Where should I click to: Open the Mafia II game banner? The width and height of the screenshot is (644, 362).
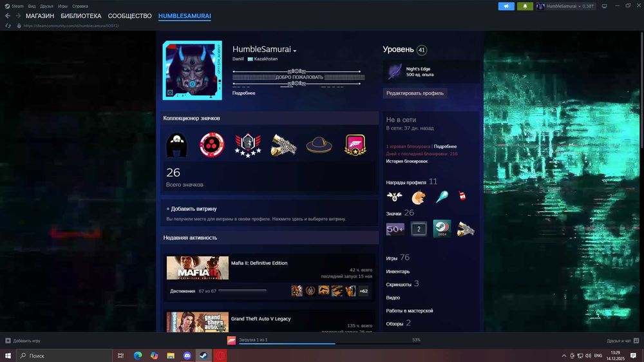tap(198, 268)
